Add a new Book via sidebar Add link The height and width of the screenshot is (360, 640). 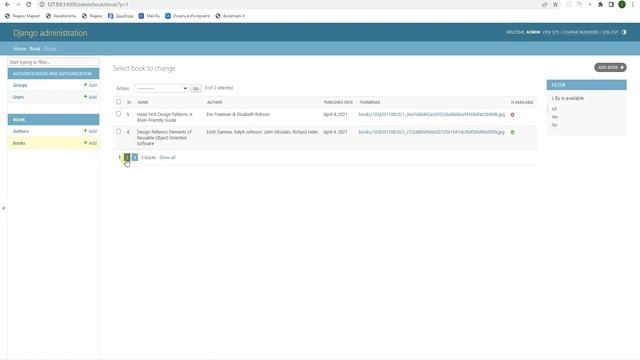click(x=90, y=143)
